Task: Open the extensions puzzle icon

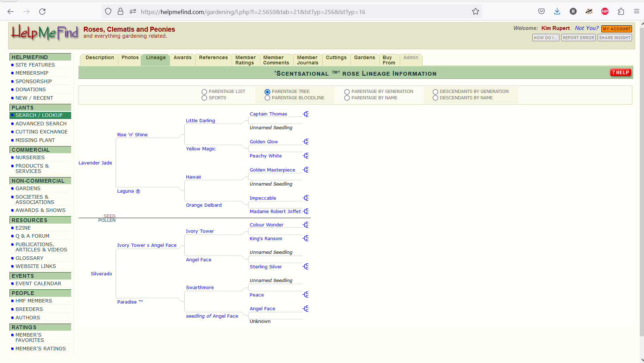Action: tap(621, 12)
